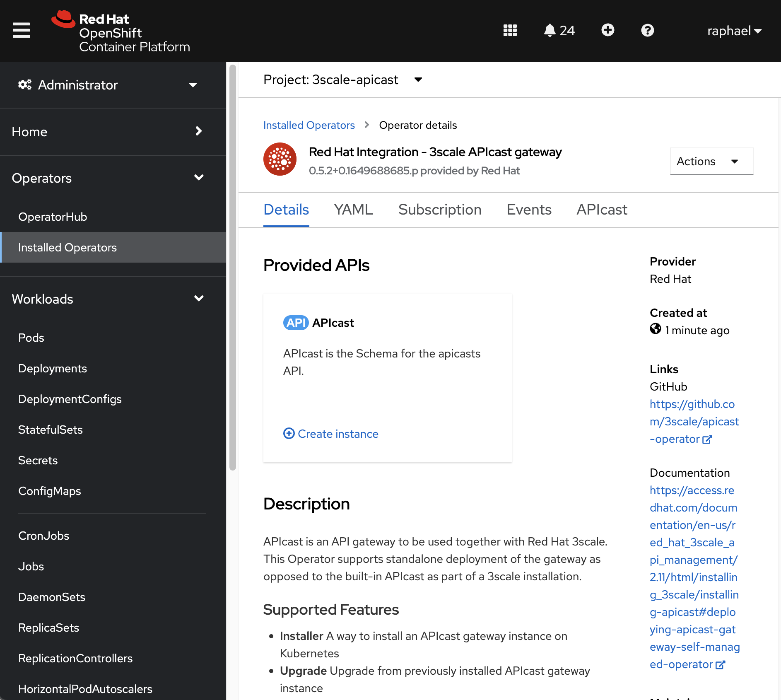Switch the Administrator perspective dropdown
Screen dimensions: 781x700
pos(108,85)
